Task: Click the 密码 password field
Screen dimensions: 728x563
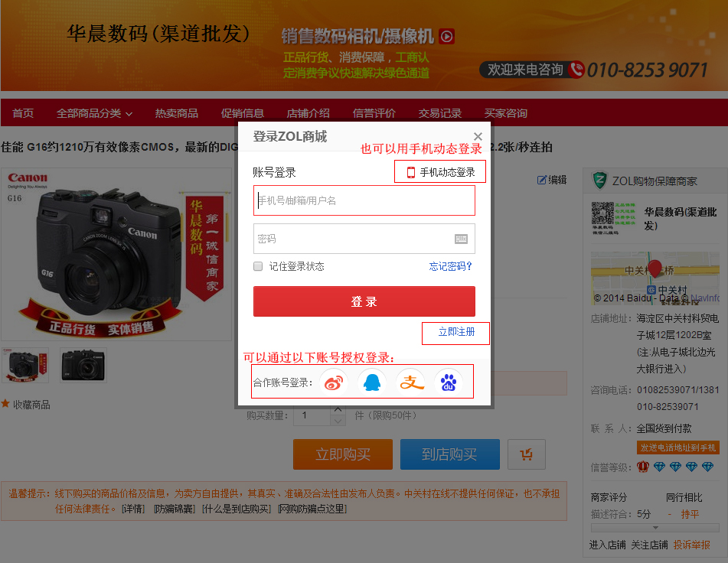Action: (364, 239)
